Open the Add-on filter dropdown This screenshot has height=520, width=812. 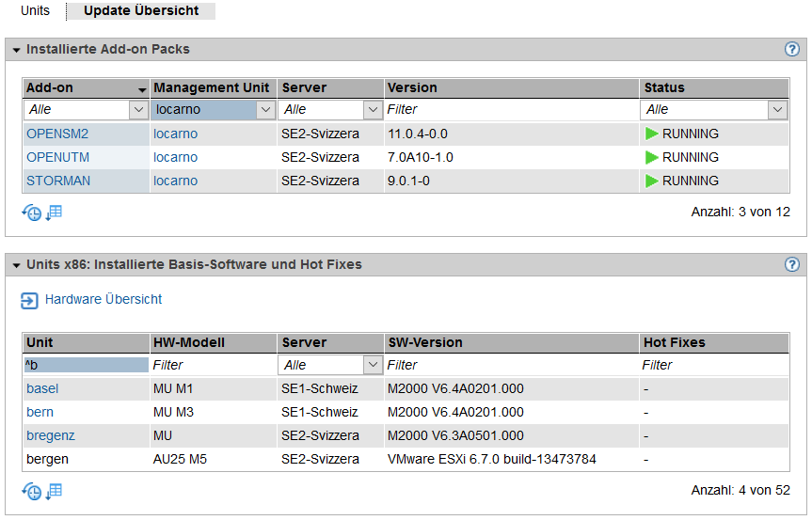pos(86,110)
